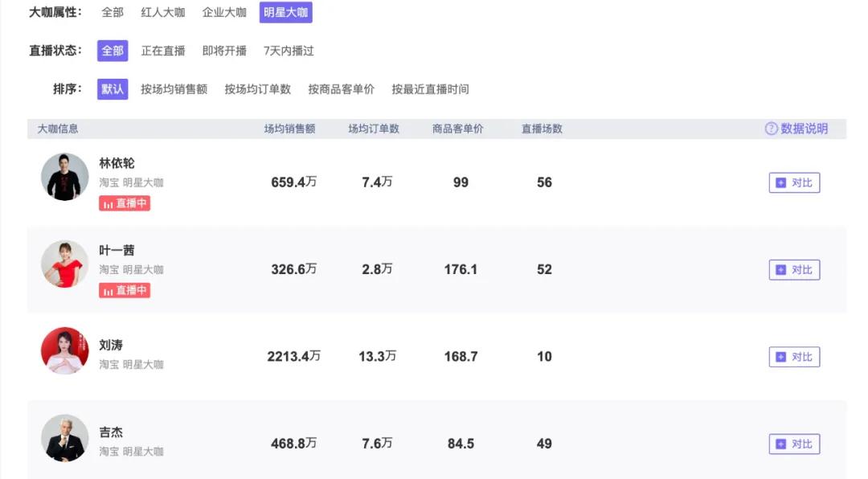This screenshot has height=479, width=868.
Task: Click the 数据说明 question mark icon
Action: (x=771, y=129)
